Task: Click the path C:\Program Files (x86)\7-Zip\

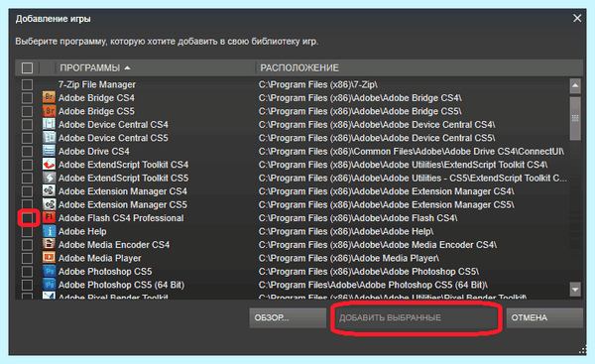Action: click(x=318, y=84)
